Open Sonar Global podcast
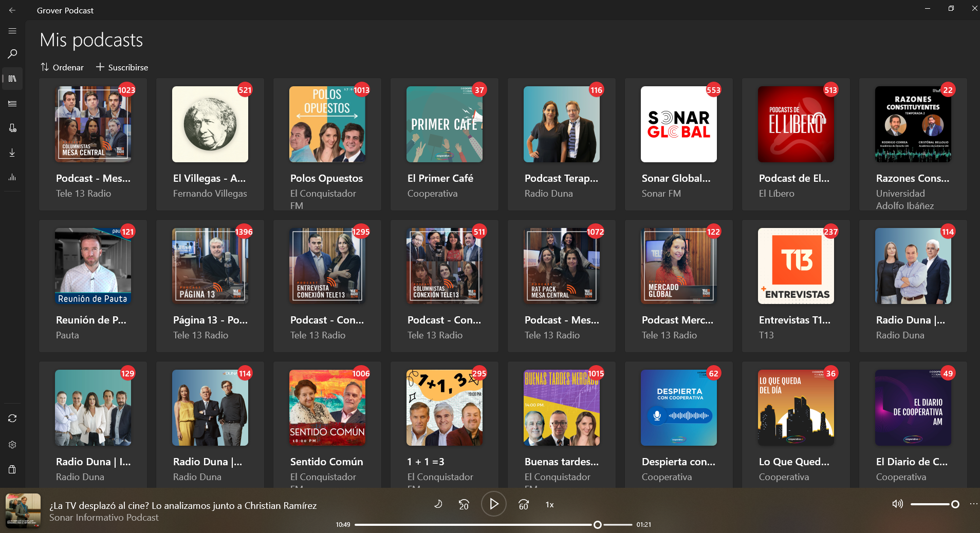This screenshot has height=533, width=980. point(679,144)
